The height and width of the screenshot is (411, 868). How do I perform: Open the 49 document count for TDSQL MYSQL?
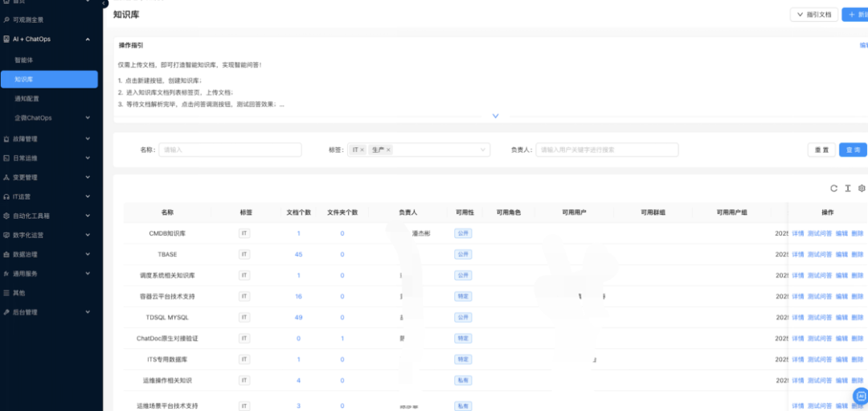click(299, 318)
